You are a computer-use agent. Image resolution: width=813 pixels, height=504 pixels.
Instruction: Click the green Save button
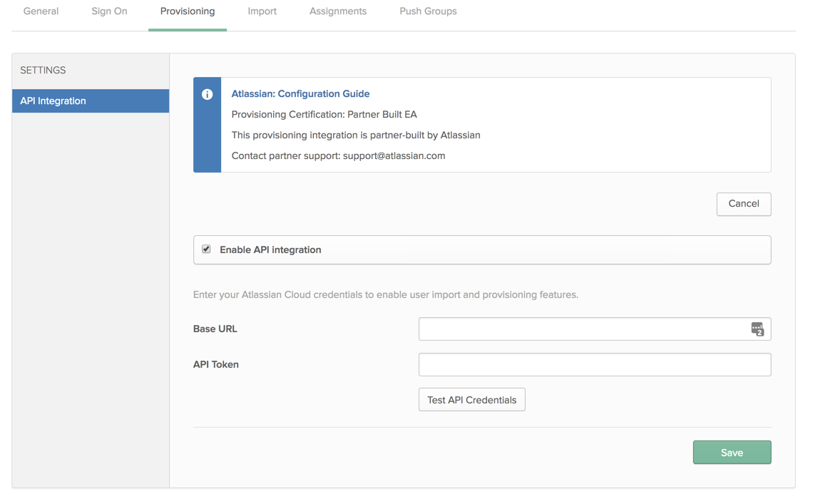pos(732,453)
